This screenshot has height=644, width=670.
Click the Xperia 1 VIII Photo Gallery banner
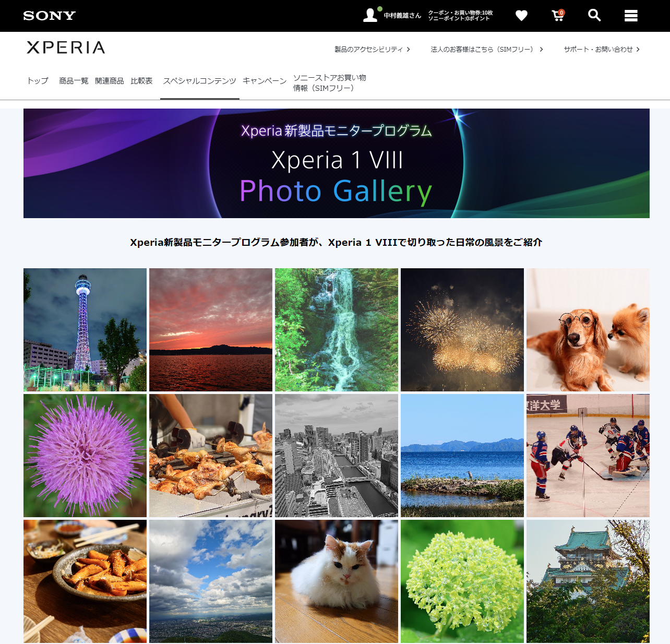(337, 163)
